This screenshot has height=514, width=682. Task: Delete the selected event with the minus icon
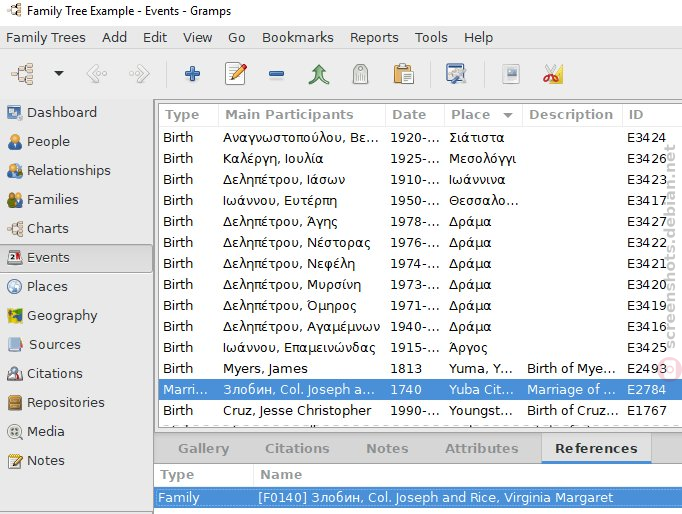click(x=277, y=74)
